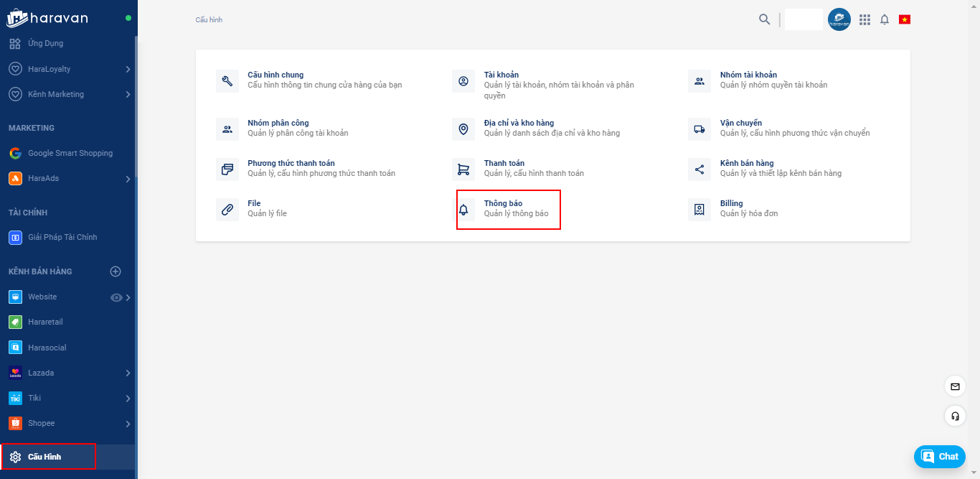980x479 pixels.
Task: Click the headset support icon
Action: click(955, 416)
